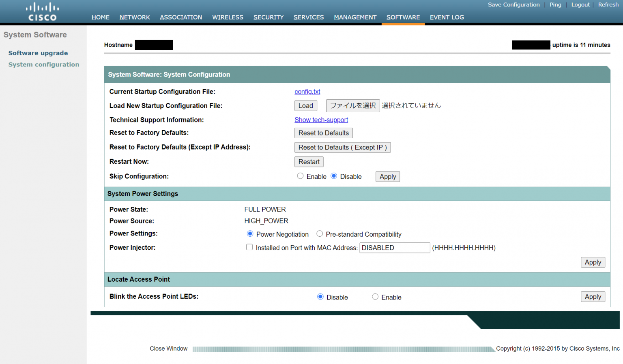Screen dimensions: 623x364
Task: Restart the access point
Action: click(x=309, y=161)
